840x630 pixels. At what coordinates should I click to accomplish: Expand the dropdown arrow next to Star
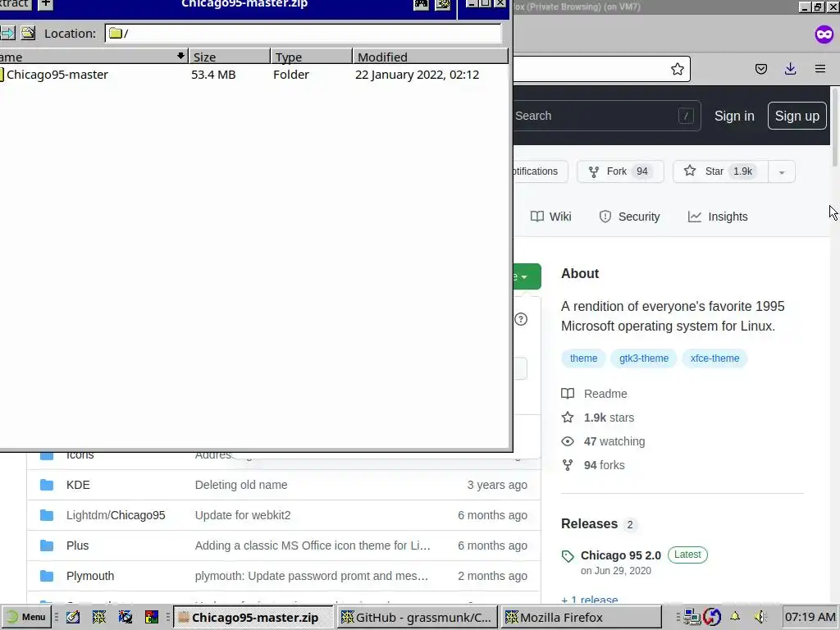tap(782, 172)
